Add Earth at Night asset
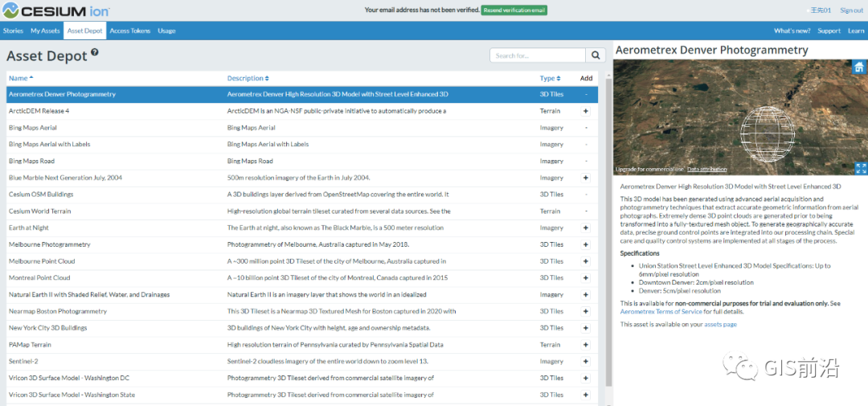This screenshot has height=406, width=868. (x=586, y=228)
